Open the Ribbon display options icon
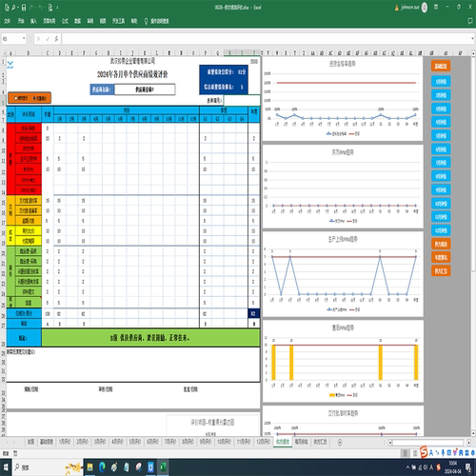 click(436, 7)
